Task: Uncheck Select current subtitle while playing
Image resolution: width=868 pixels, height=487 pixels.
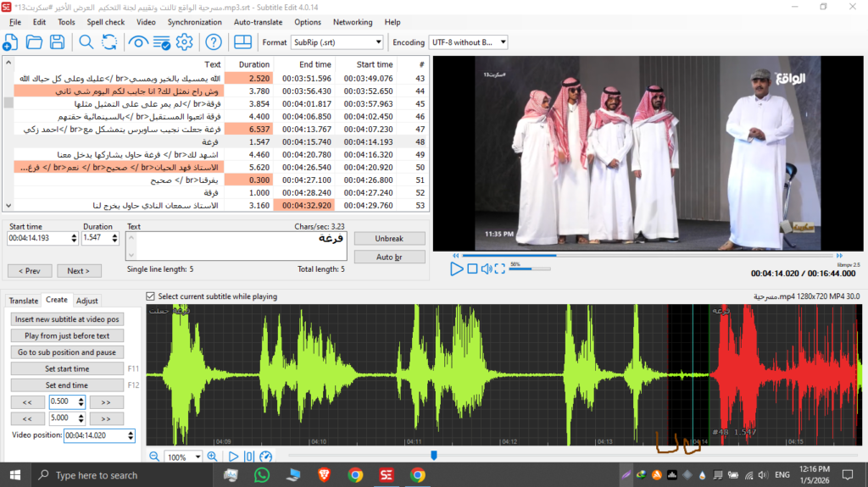Action: tap(151, 296)
